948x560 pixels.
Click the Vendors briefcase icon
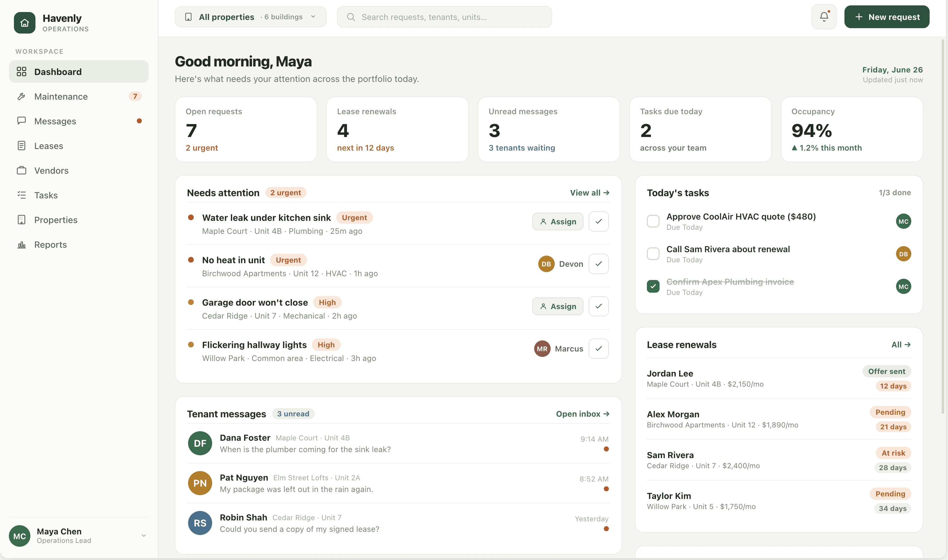coord(22,171)
